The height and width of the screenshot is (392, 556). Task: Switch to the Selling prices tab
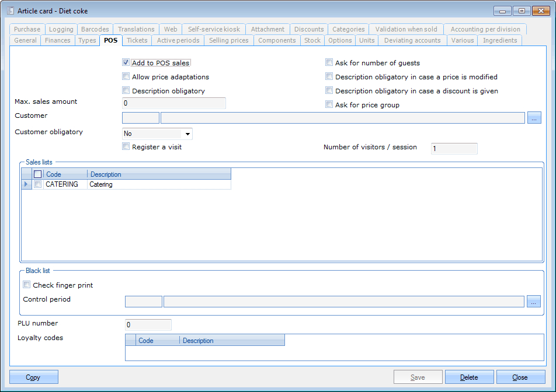click(228, 40)
